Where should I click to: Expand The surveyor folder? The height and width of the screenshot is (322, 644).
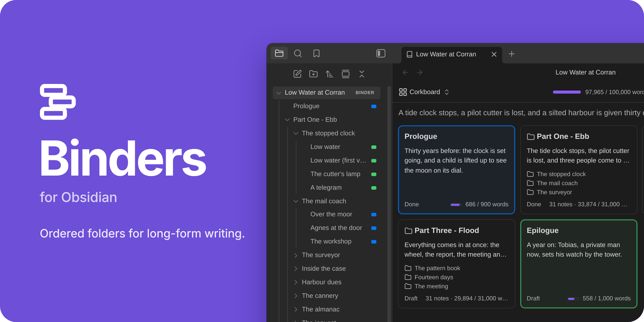click(296, 255)
